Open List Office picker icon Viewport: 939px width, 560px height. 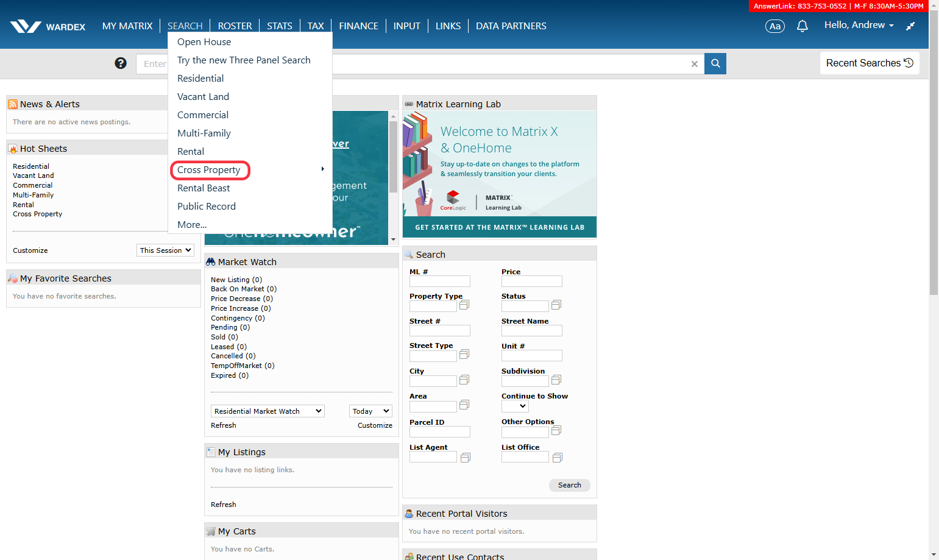[558, 458]
